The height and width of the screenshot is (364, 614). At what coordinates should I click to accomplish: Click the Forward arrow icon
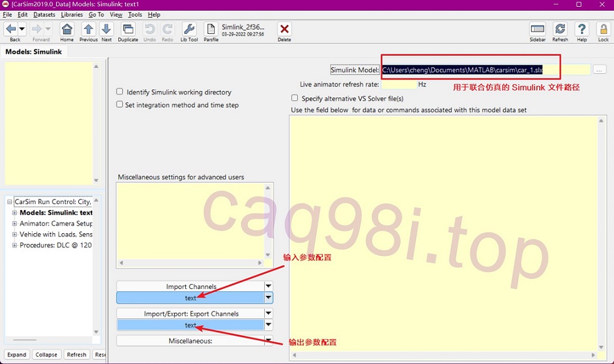(36, 29)
